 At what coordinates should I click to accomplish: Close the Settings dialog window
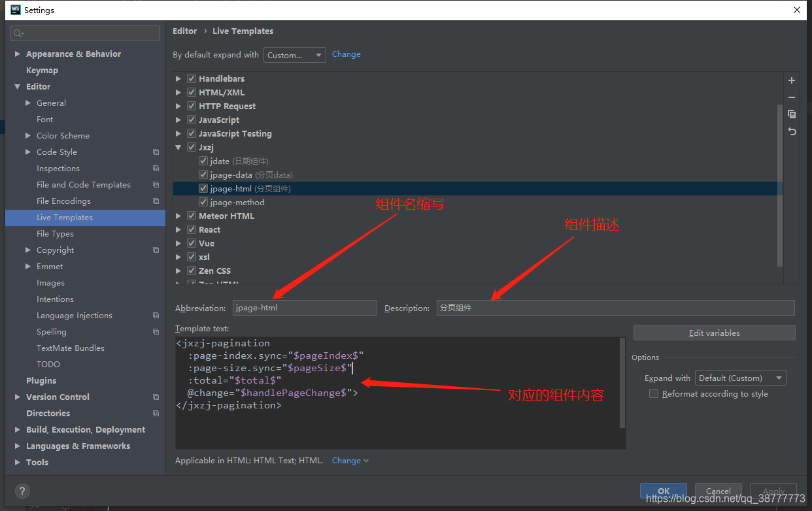(796, 10)
